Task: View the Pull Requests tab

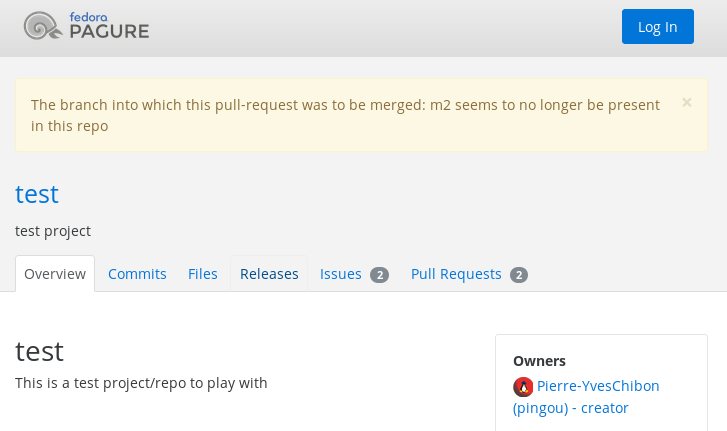Action: (x=456, y=274)
